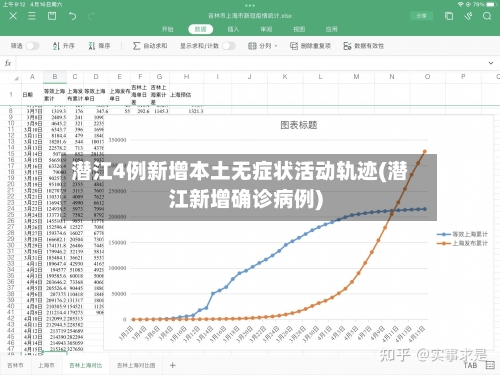The height and width of the screenshot is (375, 500).
Task: Click 分列 split columns icon
Action: [x=252, y=46]
